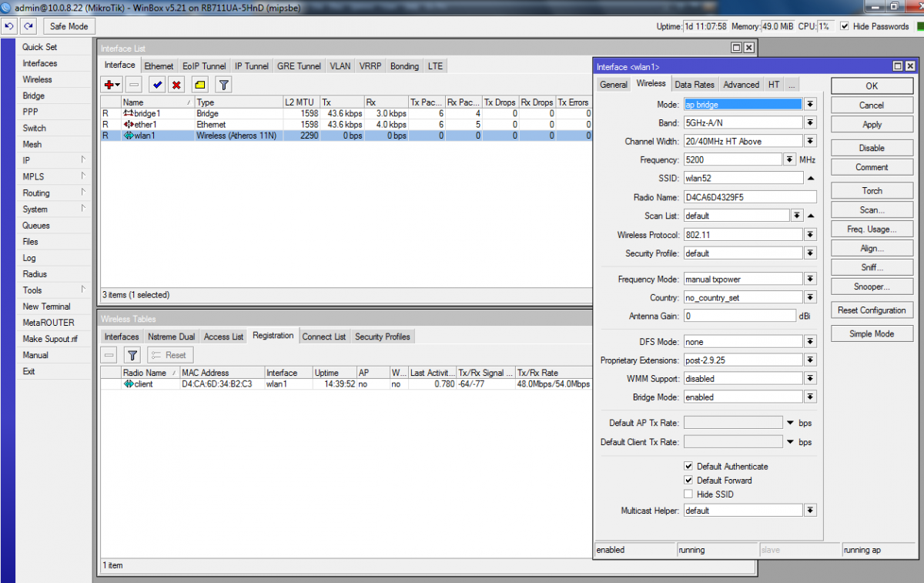Click the filter funnel icon in Interface List

[x=223, y=85]
